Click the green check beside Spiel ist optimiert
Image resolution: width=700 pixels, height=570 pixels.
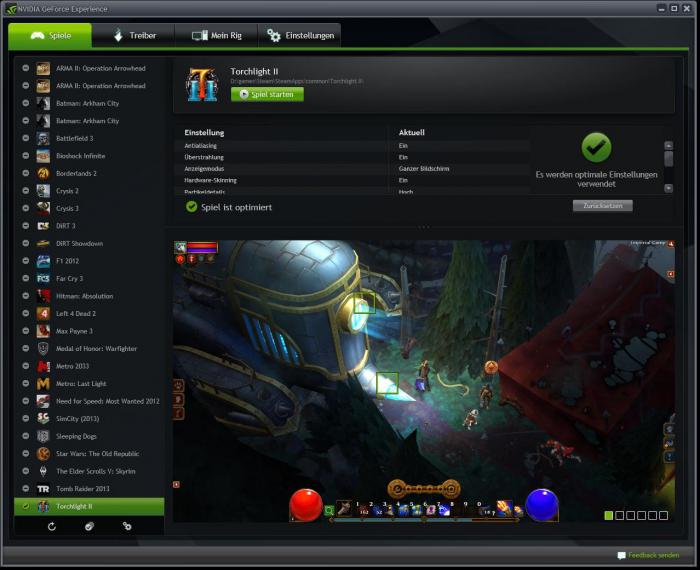click(192, 207)
